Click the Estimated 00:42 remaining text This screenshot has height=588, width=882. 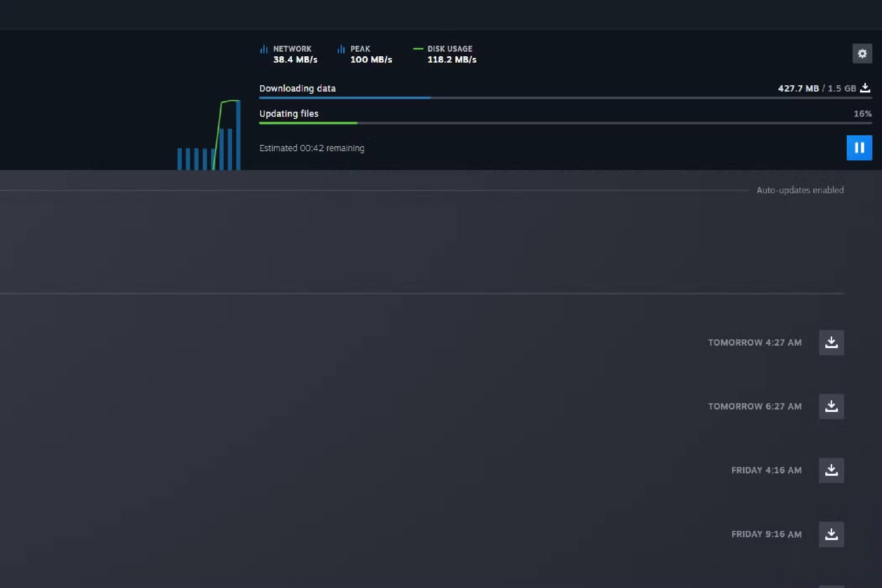click(312, 148)
